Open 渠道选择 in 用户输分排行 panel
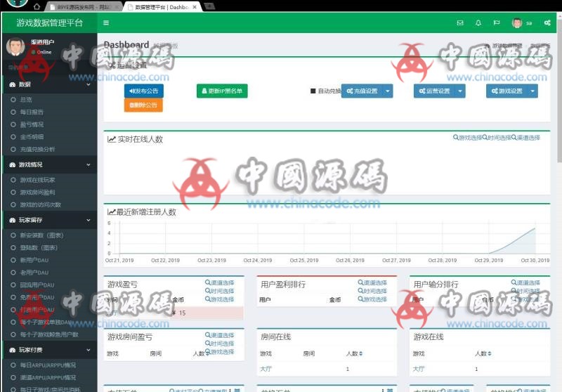 pyautogui.click(x=525, y=282)
